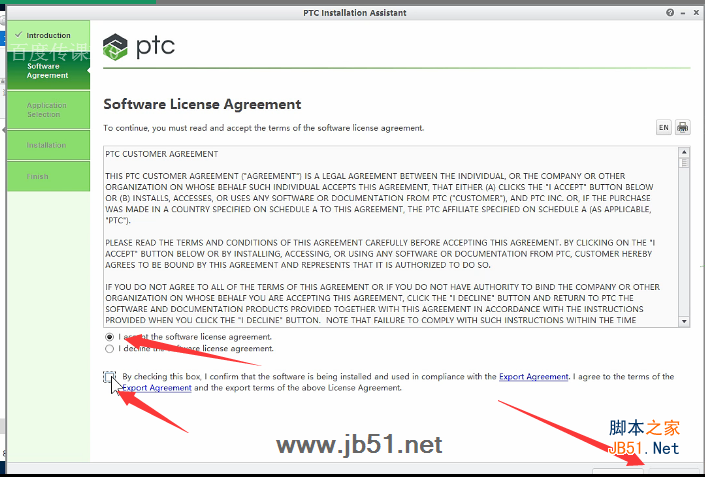
Task: Go to the Introduction step
Action: pos(49,35)
